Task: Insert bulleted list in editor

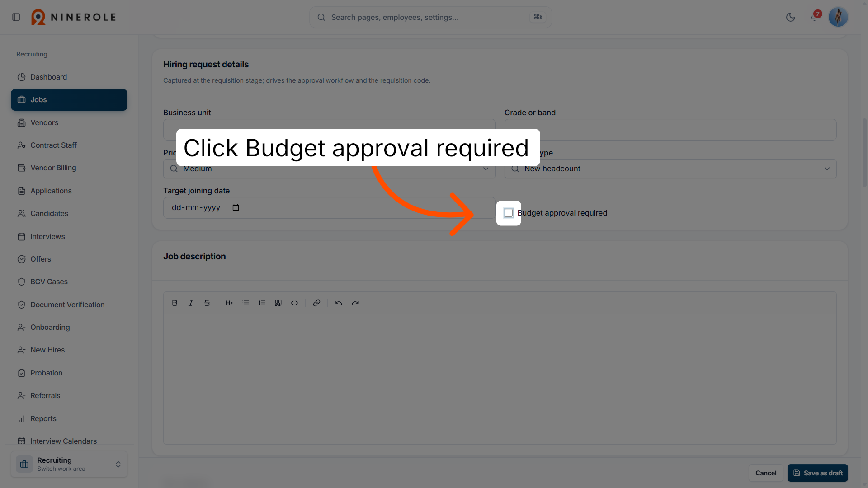Action: coord(245,303)
